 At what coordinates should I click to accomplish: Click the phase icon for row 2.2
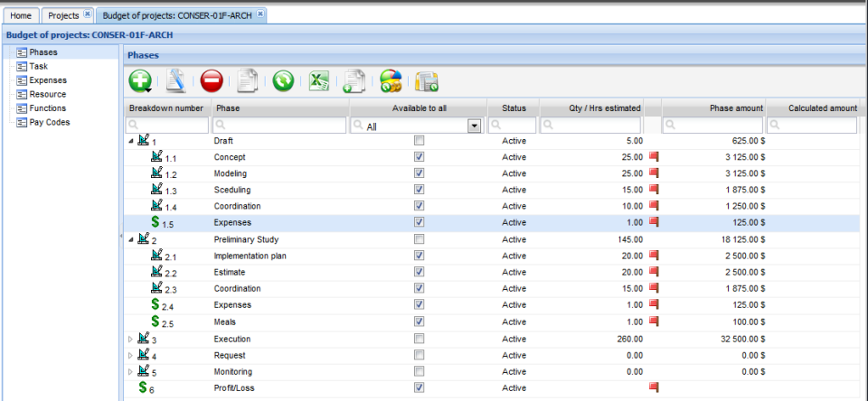[x=157, y=272]
